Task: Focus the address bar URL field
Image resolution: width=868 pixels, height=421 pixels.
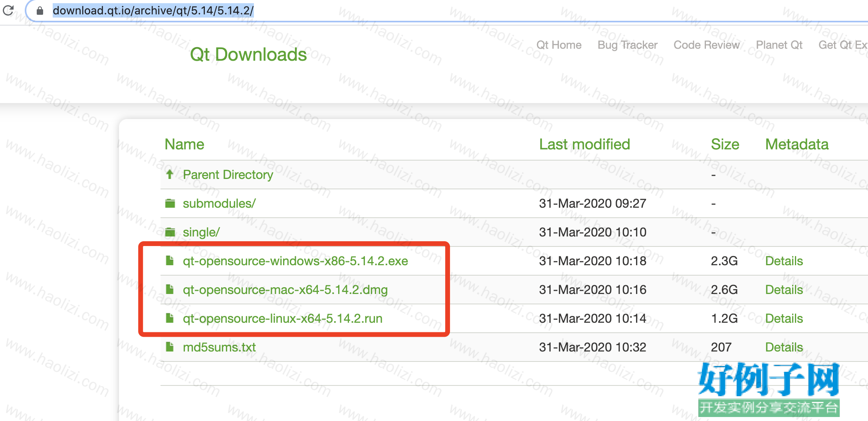Action: click(x=447, y=11)
